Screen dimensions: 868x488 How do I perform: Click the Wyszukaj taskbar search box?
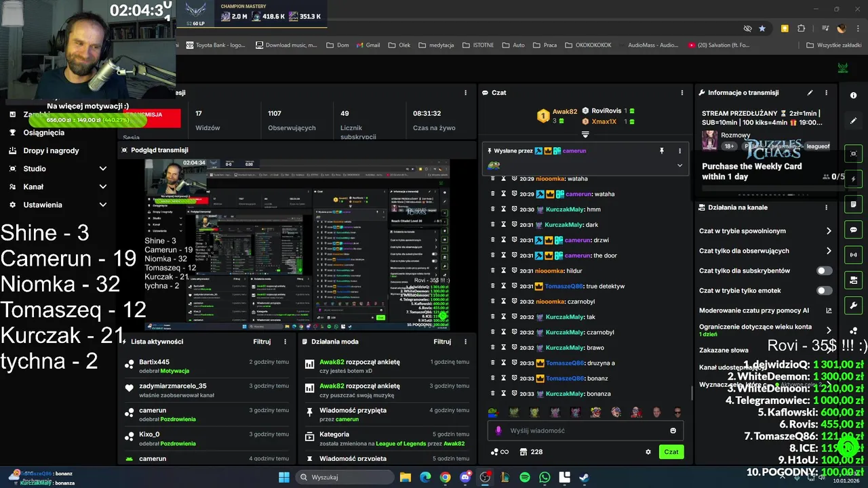(344, 477)
